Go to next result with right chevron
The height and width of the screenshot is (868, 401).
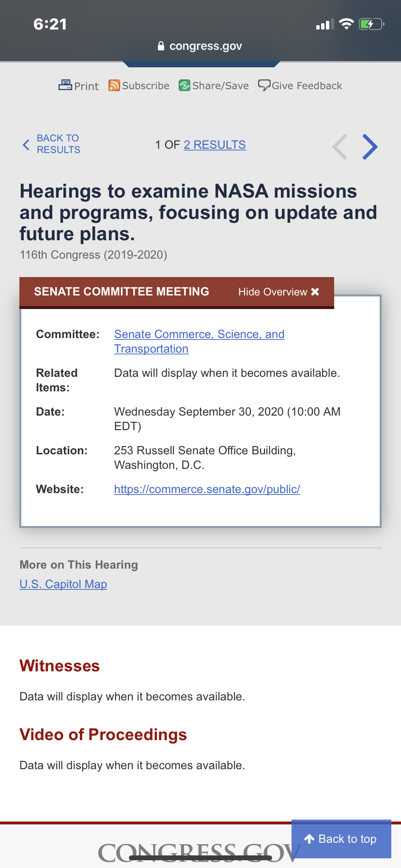(x=370, y=147)
